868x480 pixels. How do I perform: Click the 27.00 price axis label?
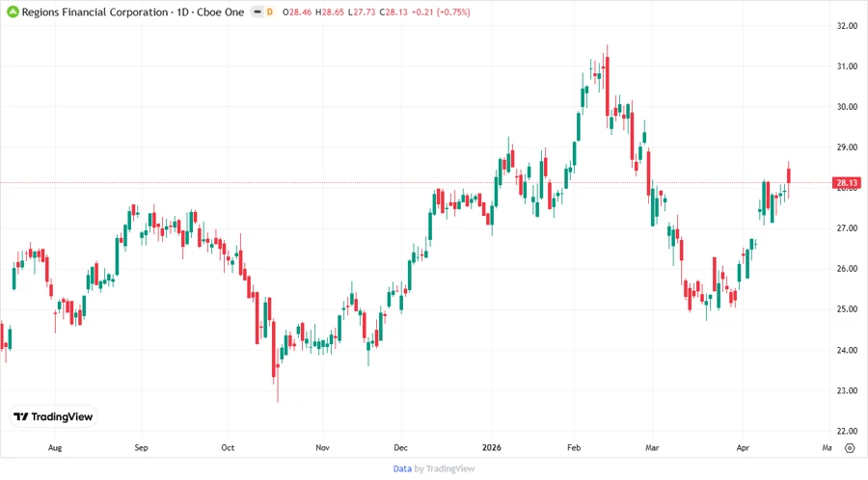[847, 228]
